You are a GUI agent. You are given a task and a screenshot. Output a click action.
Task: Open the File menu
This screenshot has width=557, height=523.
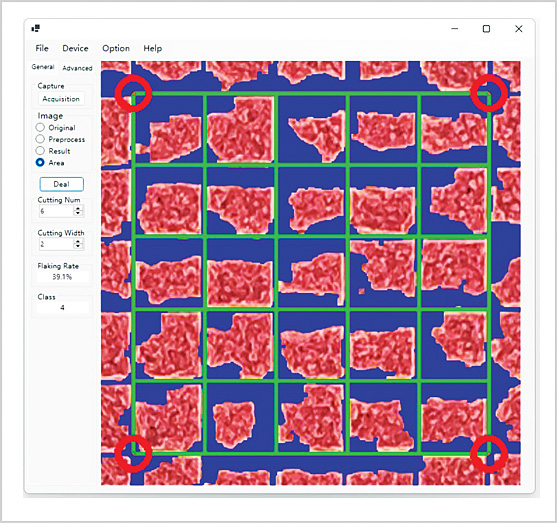(42, 48)
